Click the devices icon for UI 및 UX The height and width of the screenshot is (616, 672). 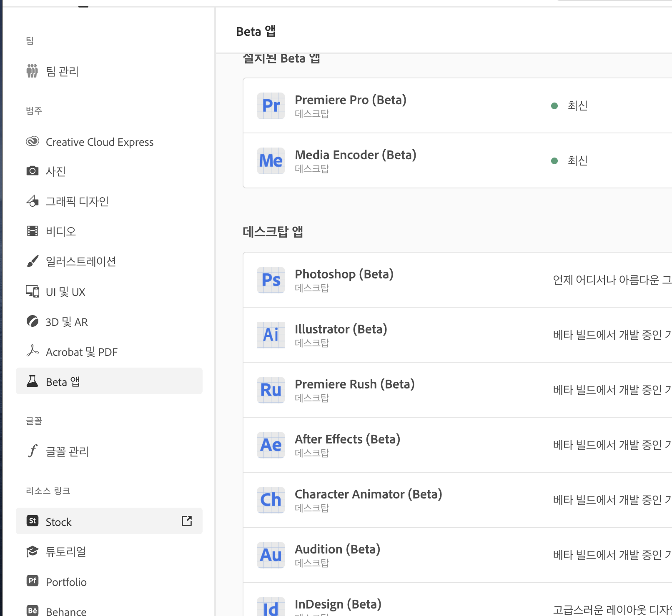[x=33, y=291]
